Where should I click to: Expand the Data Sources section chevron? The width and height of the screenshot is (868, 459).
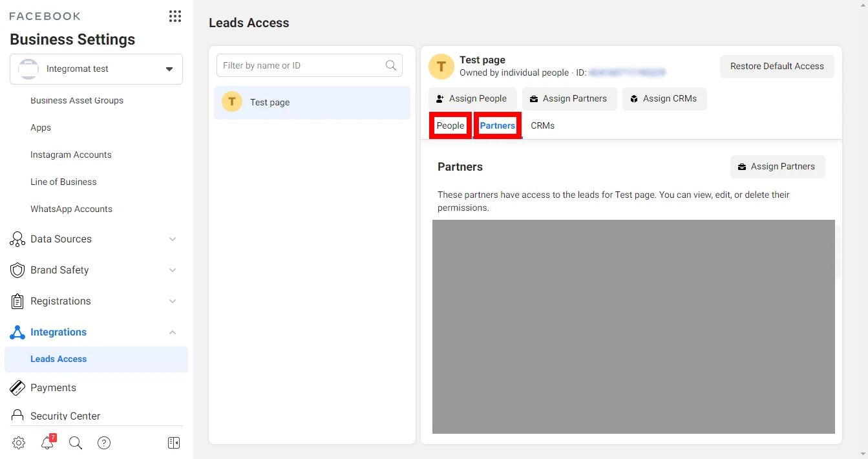point(173,239)
